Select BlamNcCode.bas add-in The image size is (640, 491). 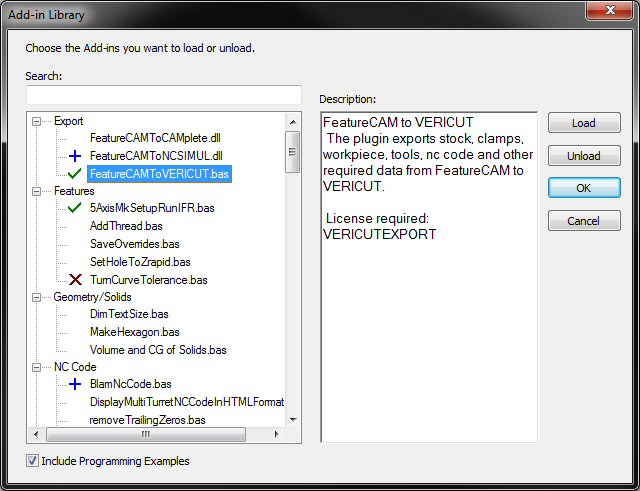[x=131, y=384]
